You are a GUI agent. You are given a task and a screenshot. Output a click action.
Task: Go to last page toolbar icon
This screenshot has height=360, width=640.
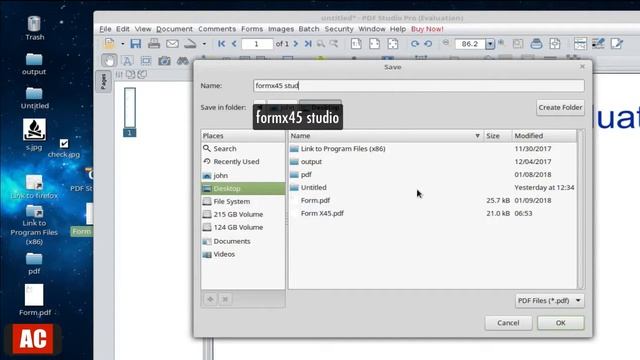click(x=308, y=44)
